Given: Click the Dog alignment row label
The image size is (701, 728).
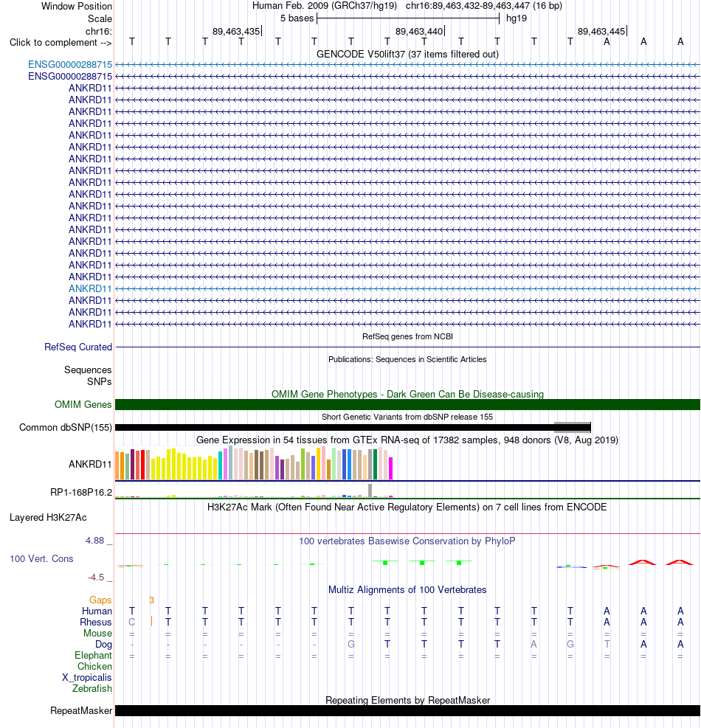Looking at the screenshot, I should coord(103,645).
